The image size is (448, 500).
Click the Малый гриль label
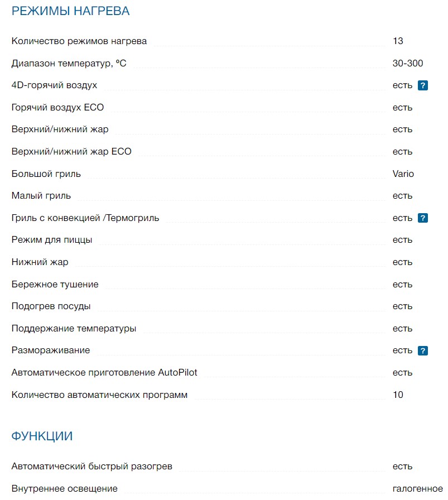click(x=41, y=196)
